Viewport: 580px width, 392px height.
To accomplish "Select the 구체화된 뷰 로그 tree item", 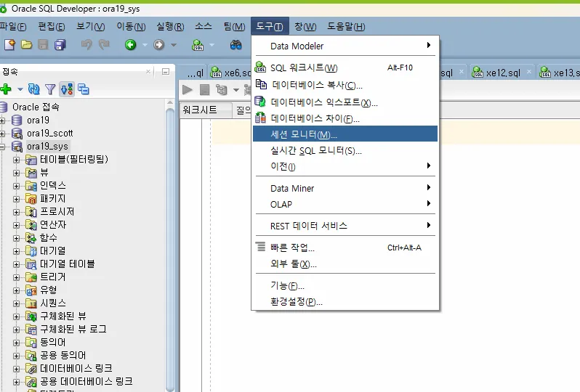I will pyautogui.click(x=73, y=330).
